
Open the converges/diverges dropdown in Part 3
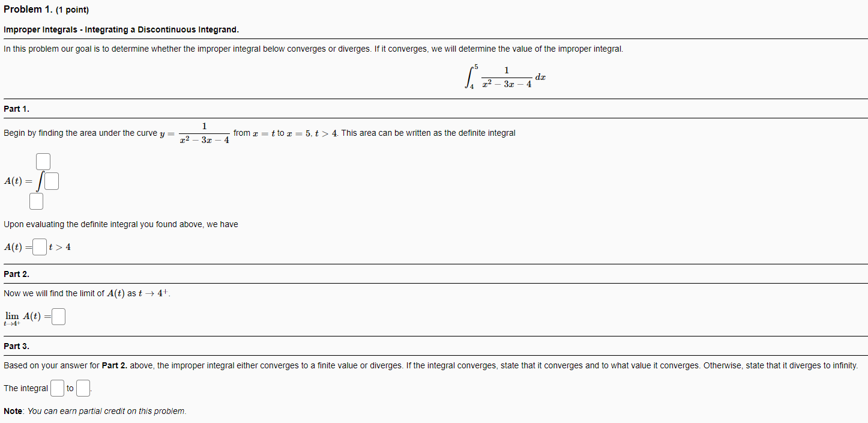click(56, 388)
